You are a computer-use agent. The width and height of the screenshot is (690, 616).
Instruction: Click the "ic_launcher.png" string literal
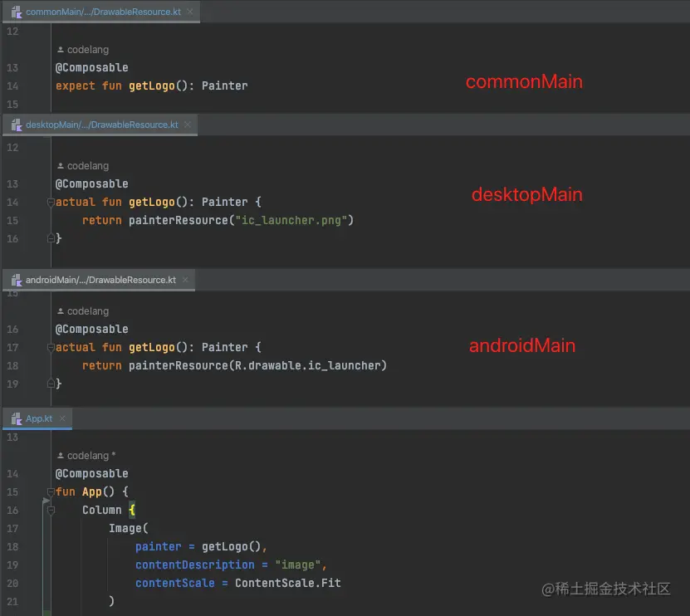(291, 220)
